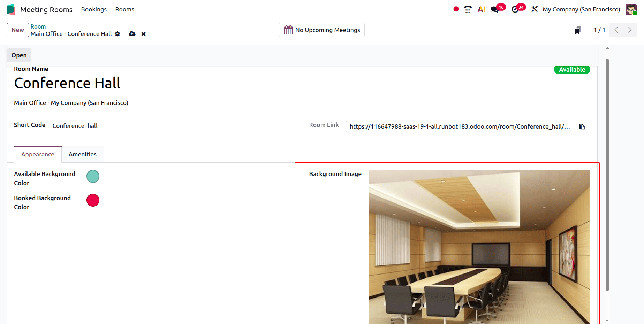This screenshot has height=324, width=644.
Task: Click the Open button
Action: click(19, 55)
